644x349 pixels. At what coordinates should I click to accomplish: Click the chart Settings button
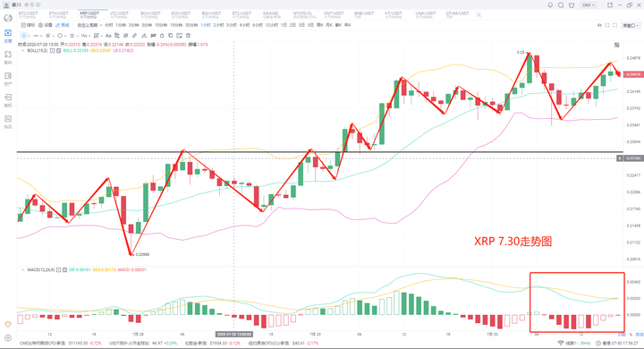click(46, 25)
